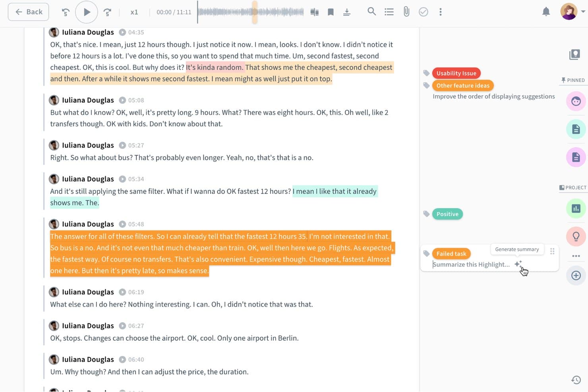Image resolution: width=588 pixels, height=392 pixels.
Task: Open version history with the clock icon
Action: click(576, 380)
